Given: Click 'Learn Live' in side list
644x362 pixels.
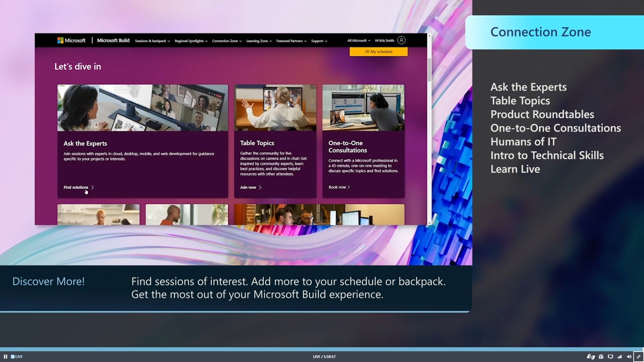Looking at the screenshot, I should click(x=515, y=169).
